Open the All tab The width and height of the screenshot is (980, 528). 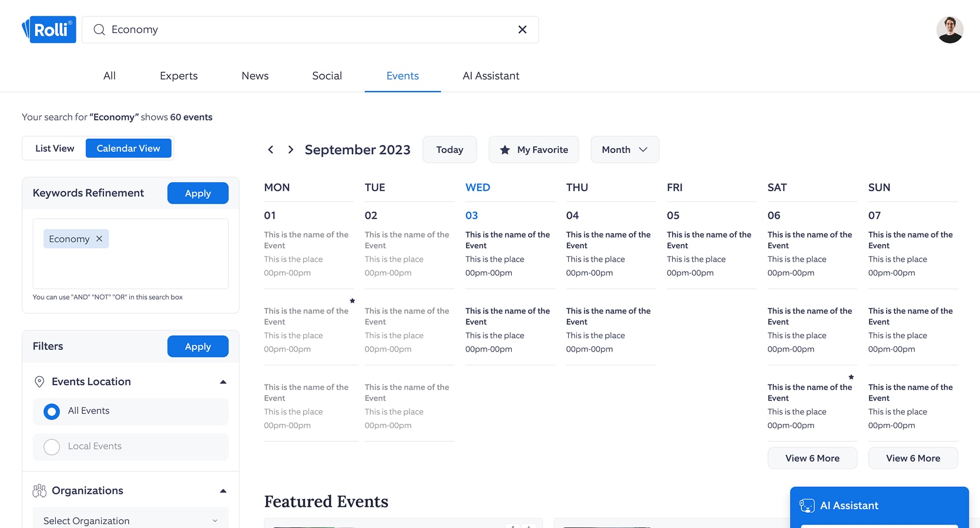point(109,76)
